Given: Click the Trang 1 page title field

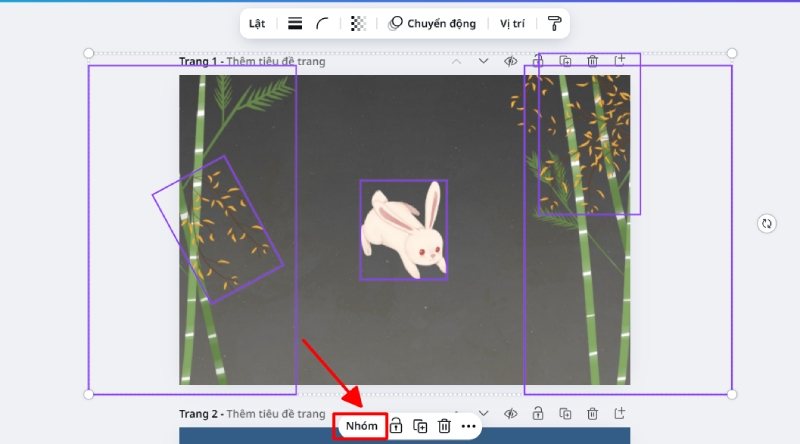Looking at the screenshot, I should pyautogui.click(x=276, y=62).
